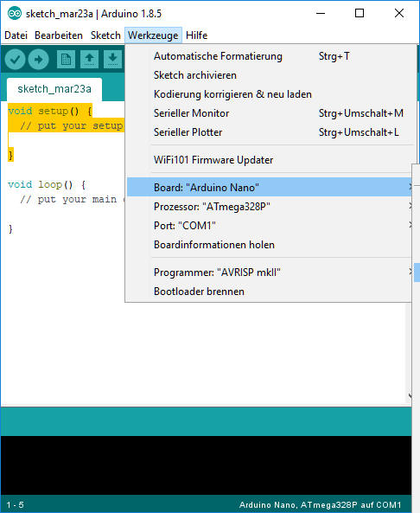The image size is (420, 513).
Task: Click the Save sketch down-arrow icon
Action: tap(112, 59)
